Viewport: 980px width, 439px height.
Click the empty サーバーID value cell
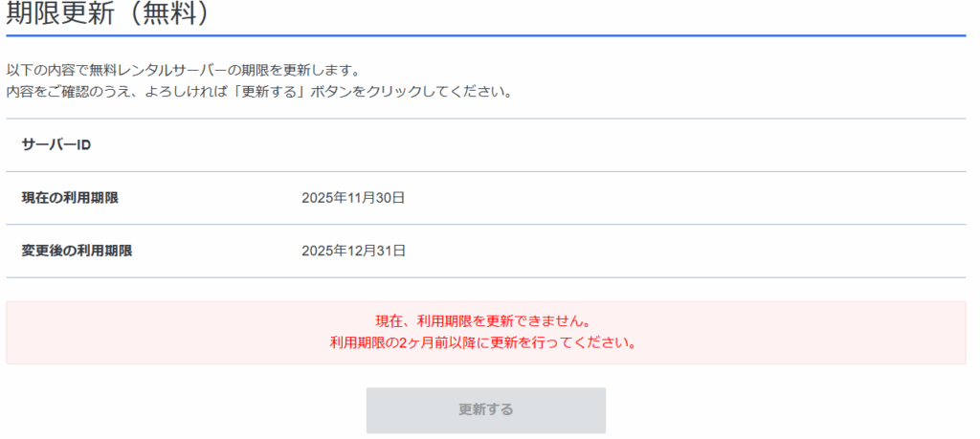(x=574, y=145)
